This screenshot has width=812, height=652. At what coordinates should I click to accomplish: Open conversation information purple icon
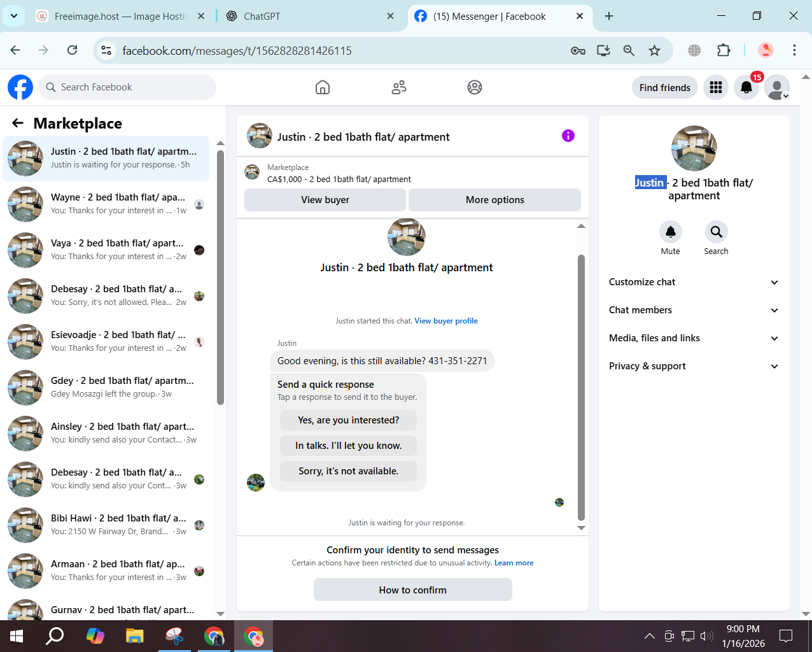click(x=568, y=136)
